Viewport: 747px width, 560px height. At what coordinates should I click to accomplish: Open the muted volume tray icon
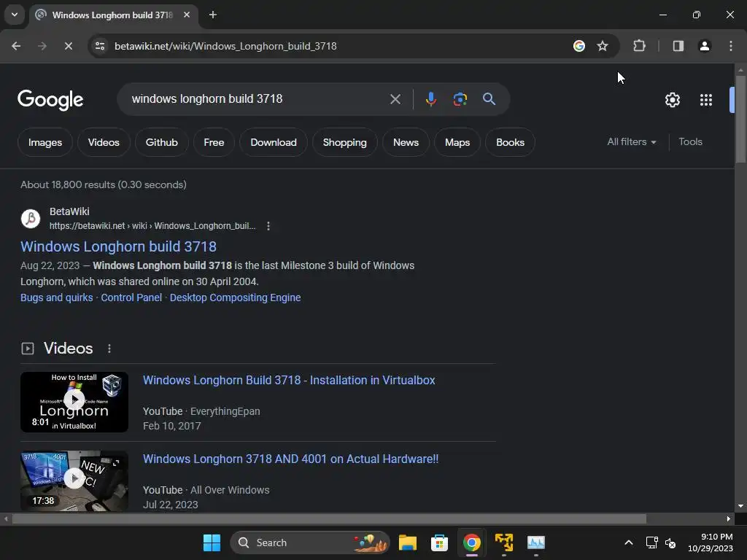click(670, 542)
